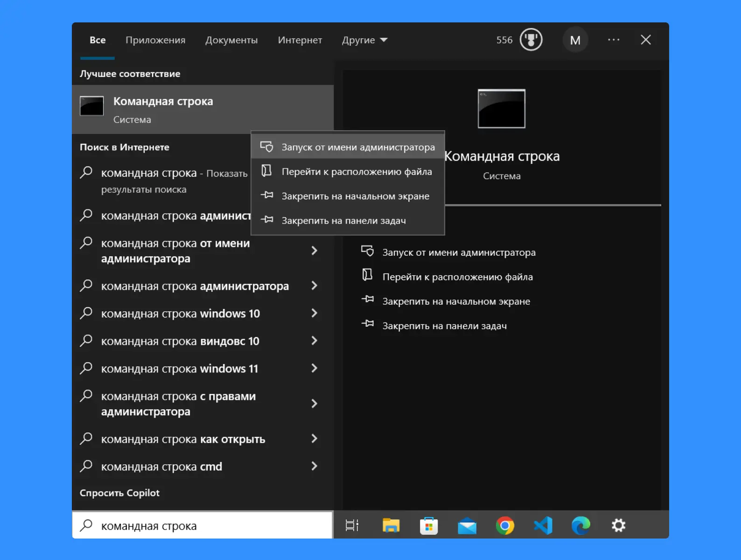The image size is (741, 560).
Task: Open Settings gear icon in the taskbar
Action: (x=619, y=525)
